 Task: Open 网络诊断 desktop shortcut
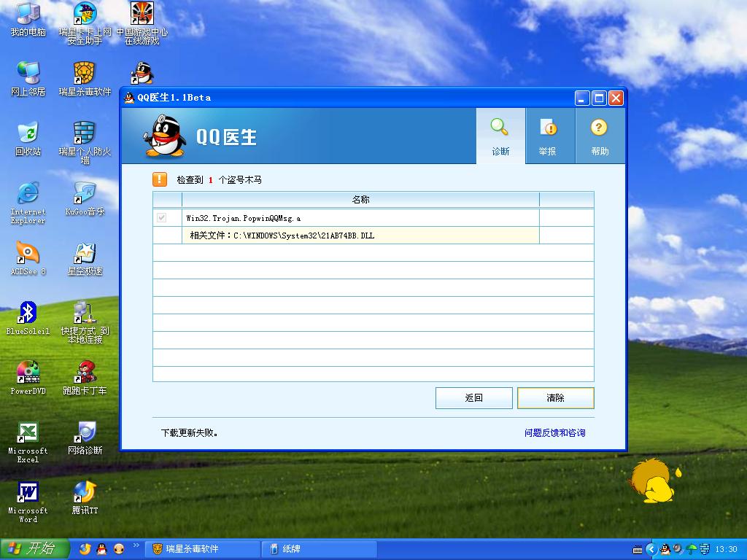click(x=85, y=438)
